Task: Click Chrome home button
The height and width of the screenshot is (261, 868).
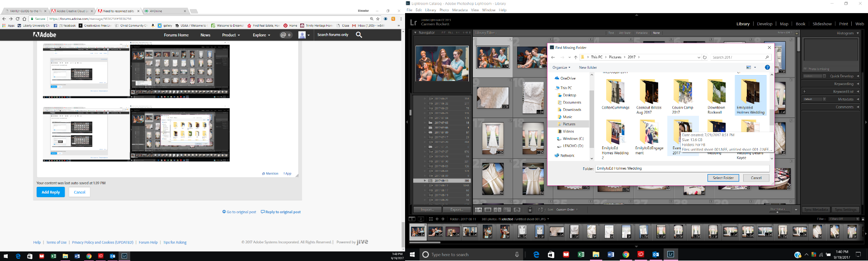Action: click(x=24, y=19)
